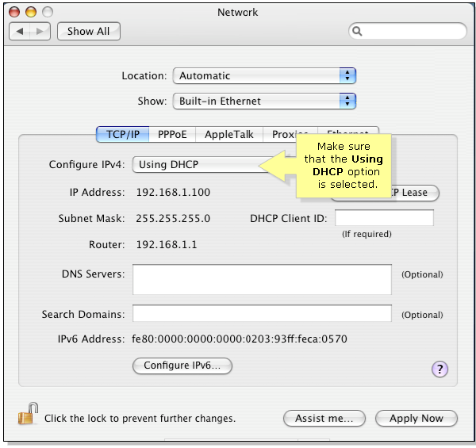Select the router address 192.168.1.1 text
The height and width of the screenshot is (448, 476).
tap(167, 244)
